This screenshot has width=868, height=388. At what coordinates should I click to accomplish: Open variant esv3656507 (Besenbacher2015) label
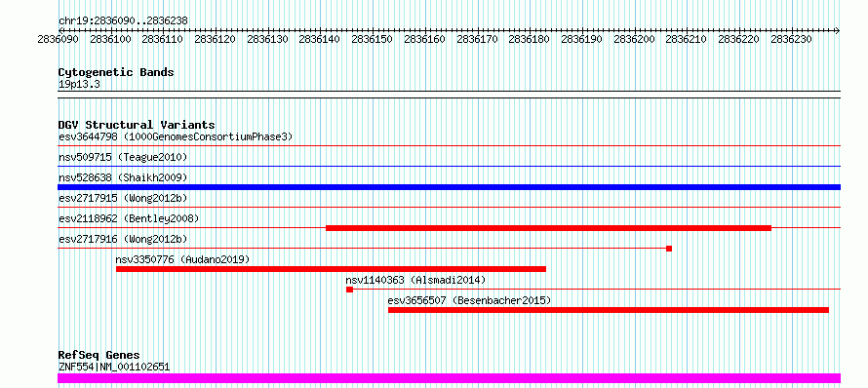[x=469, y=300]
